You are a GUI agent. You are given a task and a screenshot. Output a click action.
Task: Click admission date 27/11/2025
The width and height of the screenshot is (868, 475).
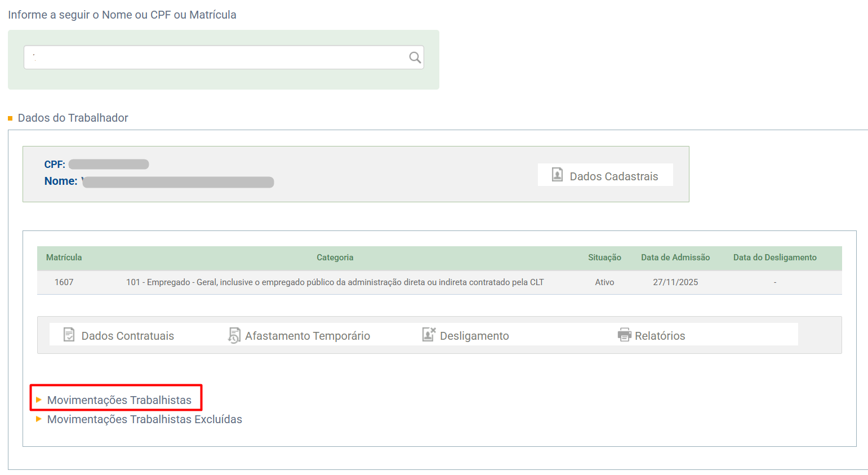(675, 282)
